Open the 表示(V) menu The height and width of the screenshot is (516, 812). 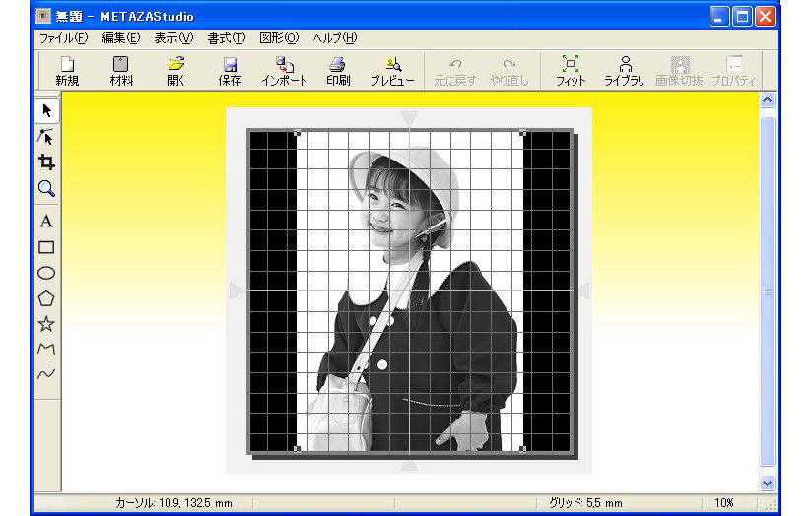173,38
